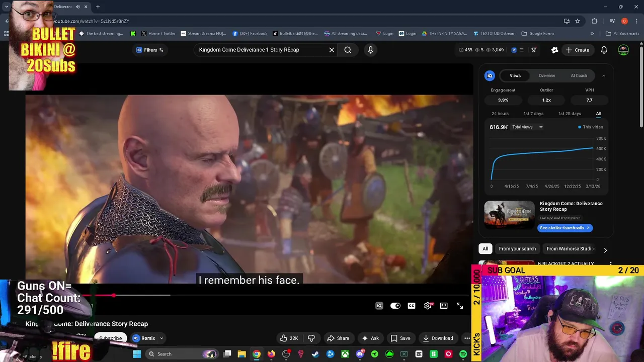
Task: Open the THE INFINITY SAGA bookmark
Action: (446, 34)
